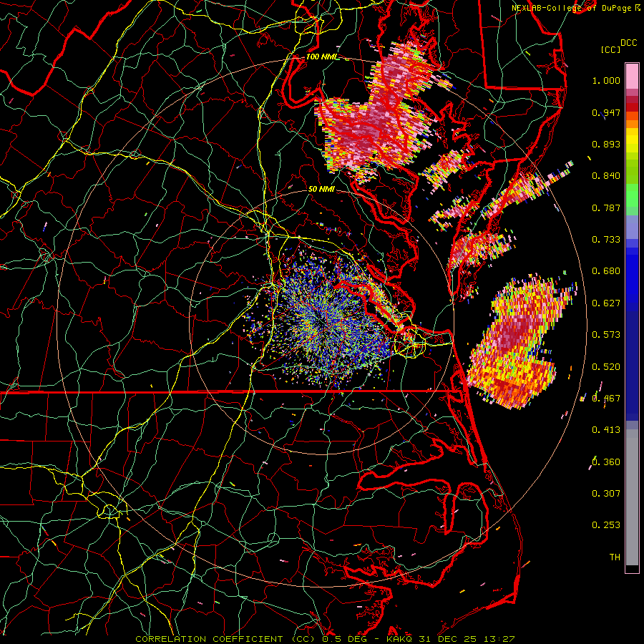
Task: Click the NEXLAB-College of DuPage title text
Action: 571,8
